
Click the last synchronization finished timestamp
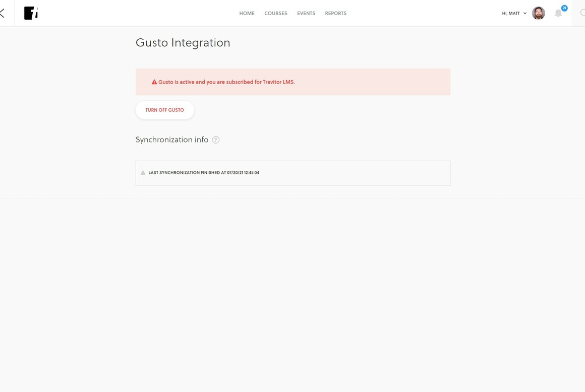coord(204,173)
